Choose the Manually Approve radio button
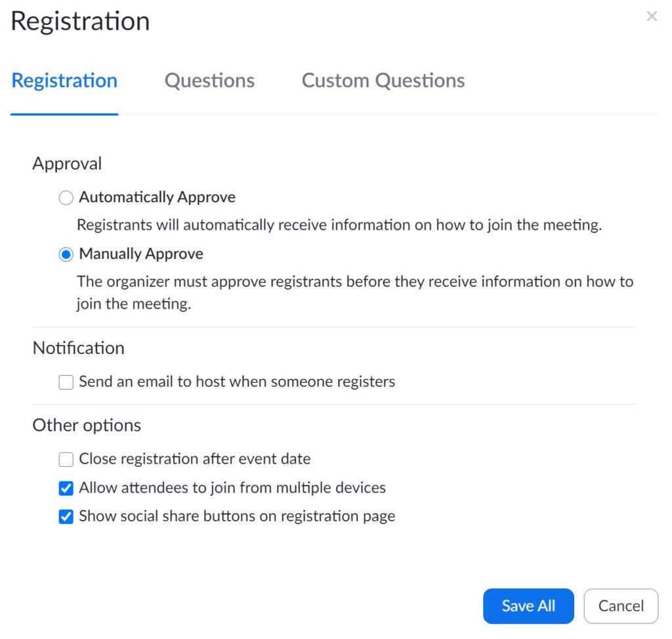 (66, 255)
